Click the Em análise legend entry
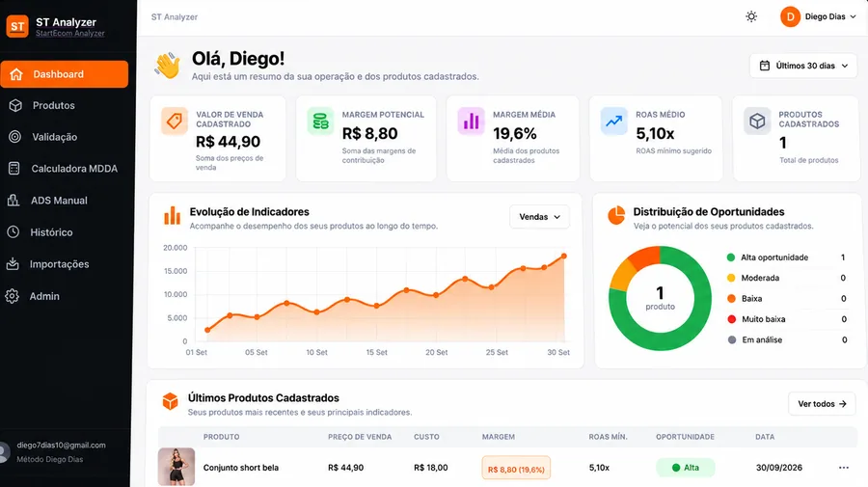The image size is (868, 487). coord(786,339)
